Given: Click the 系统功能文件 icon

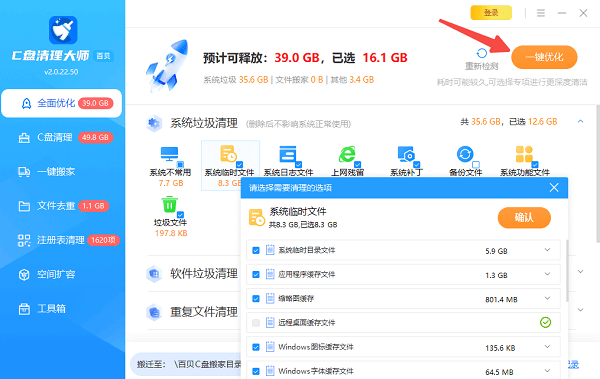Looking at the screenshot, I should pyautogui.click(x=524, y=154).
